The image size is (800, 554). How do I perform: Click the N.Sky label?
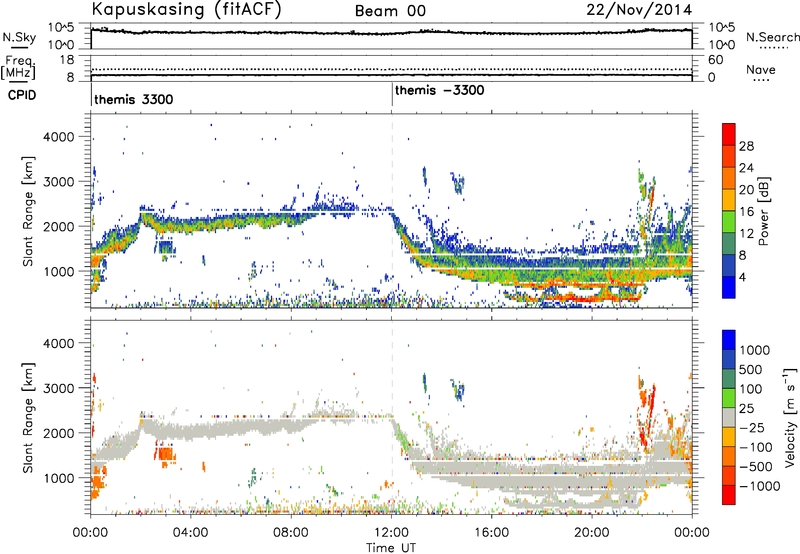(x=19, y=37)
